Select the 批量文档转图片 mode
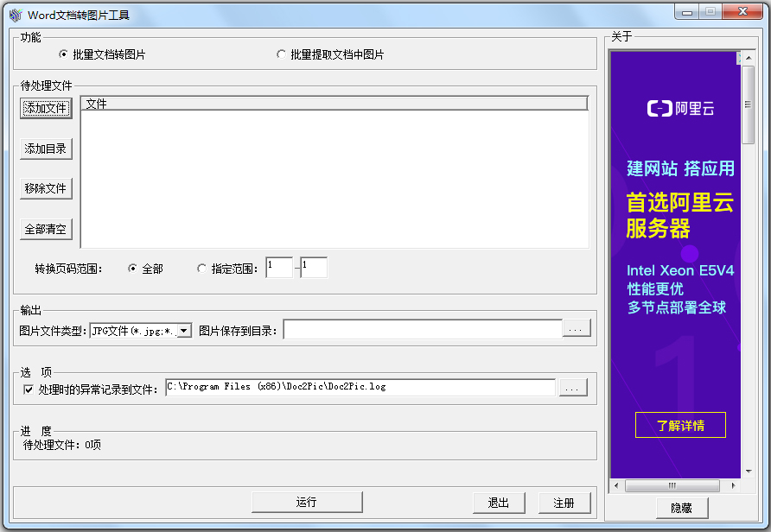Image resolution: width=771 pixels, height=532 pixels. click(x=61, y=53)
